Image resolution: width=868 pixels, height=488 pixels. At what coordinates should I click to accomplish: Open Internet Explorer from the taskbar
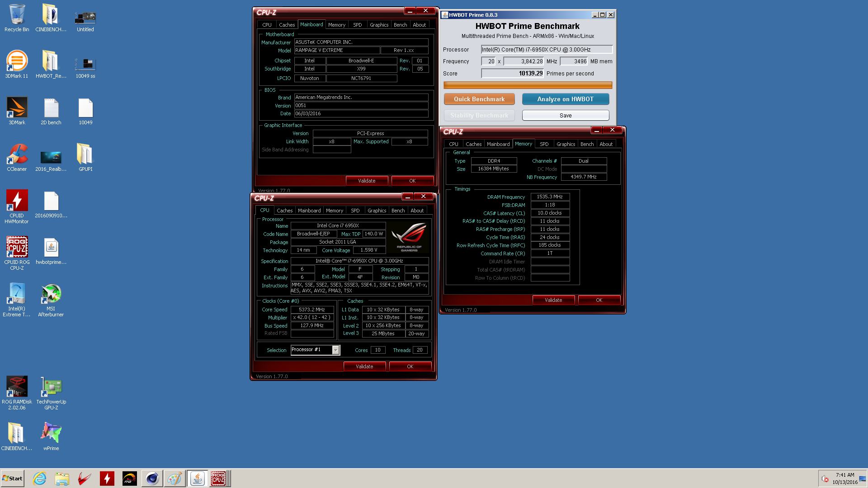click(40, 479)
